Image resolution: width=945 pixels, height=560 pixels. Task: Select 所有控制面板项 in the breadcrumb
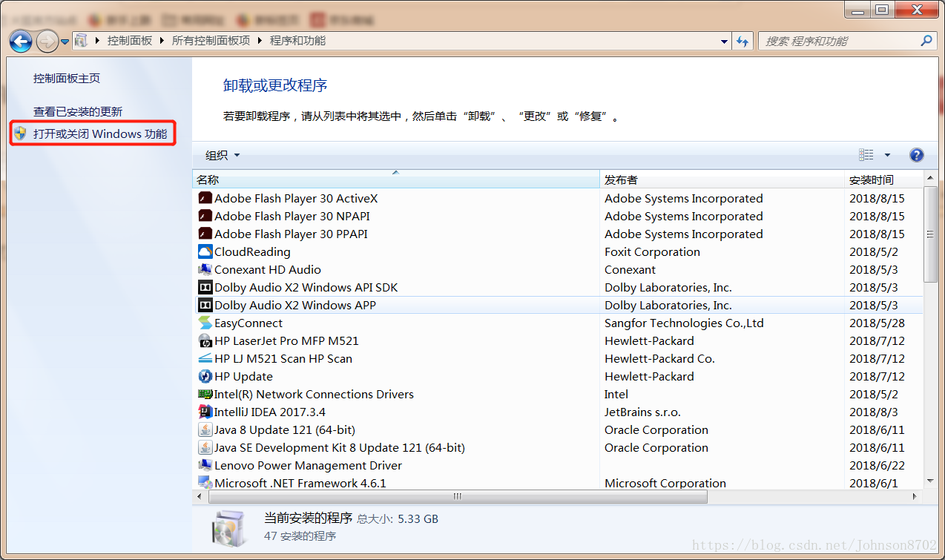tap(211, 41)
